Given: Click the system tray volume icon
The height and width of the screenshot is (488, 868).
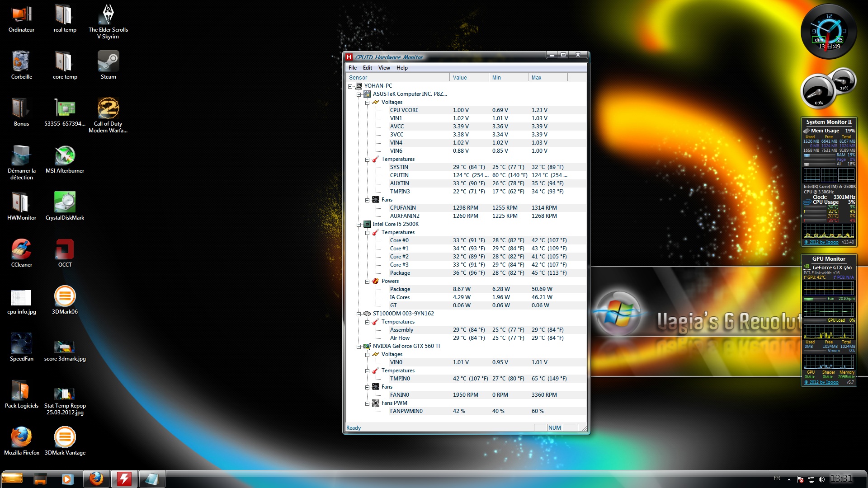Looking at the screenshot, I should [x=821, y=479].
